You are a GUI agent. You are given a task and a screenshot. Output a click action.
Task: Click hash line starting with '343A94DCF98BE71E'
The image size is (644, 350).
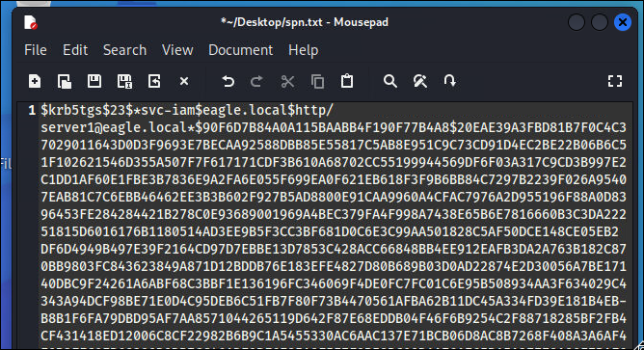point(334,301)
